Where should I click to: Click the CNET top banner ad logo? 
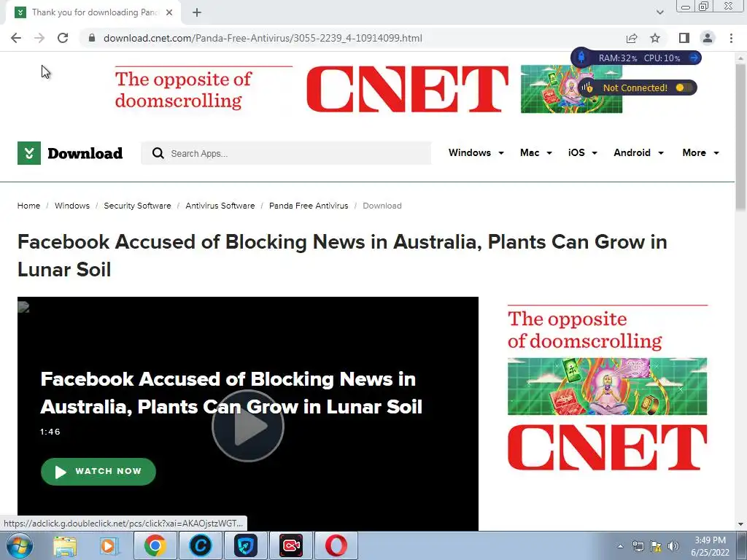pos(407,89)
